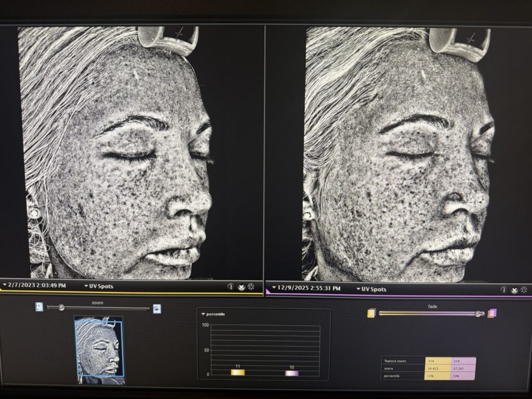Click the yellow fade icon

371,313
